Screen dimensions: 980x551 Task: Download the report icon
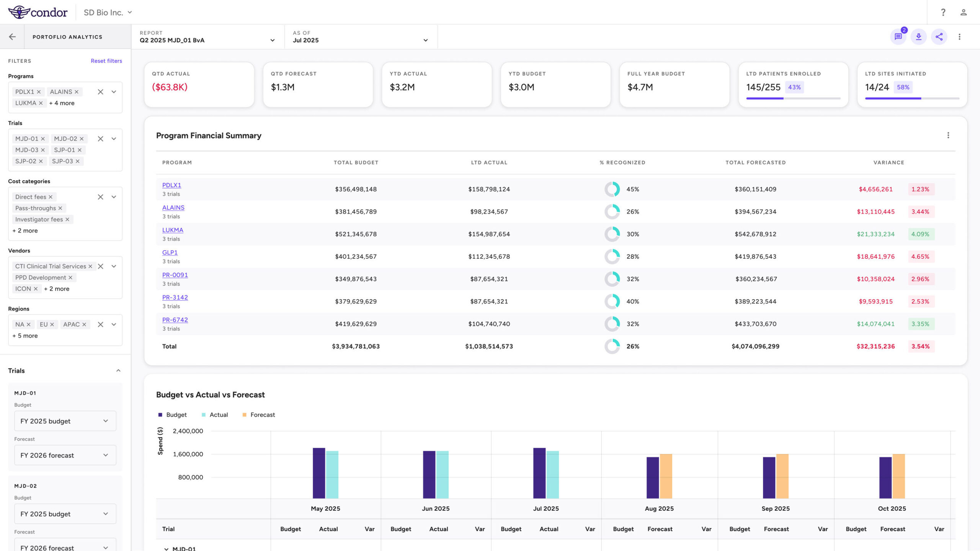click(x=918, y=37)
